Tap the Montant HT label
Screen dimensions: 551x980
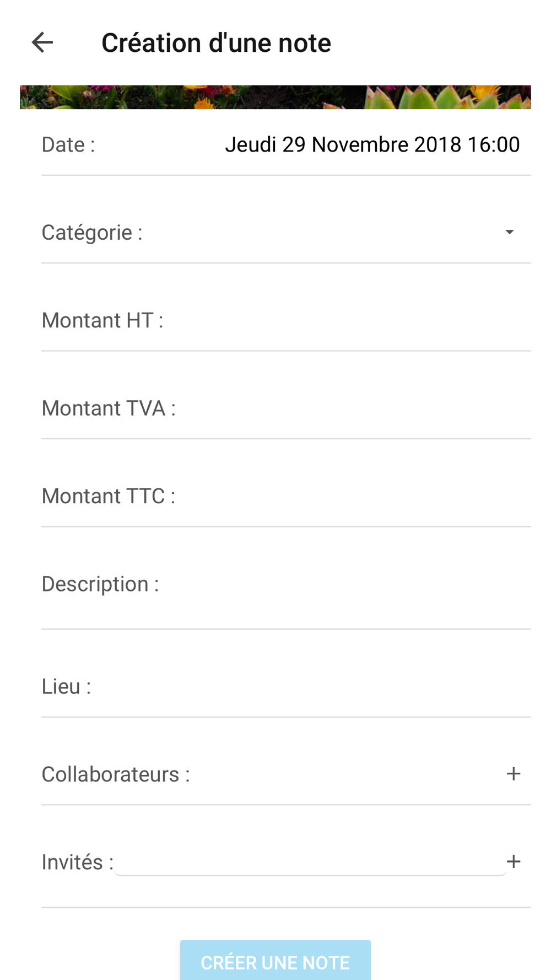(102, 320)
